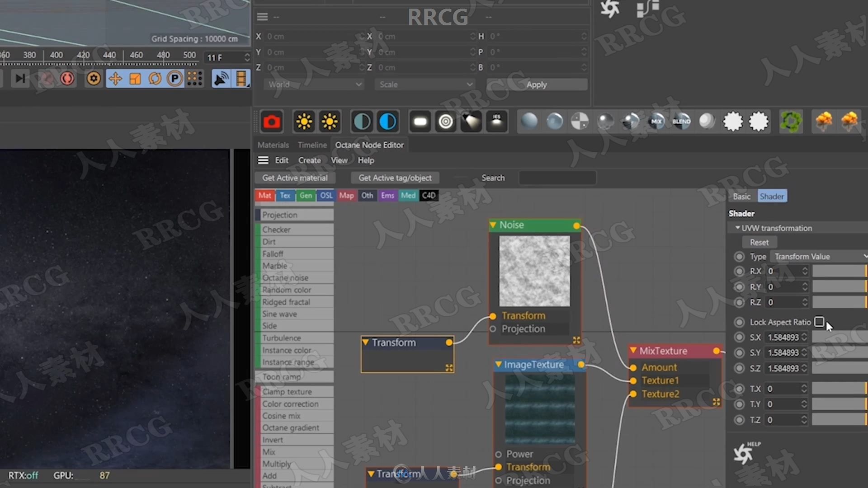The height and width of the screenshot is (488, 868).
Task: Click the Mix shader blend icon
Action: (656, 122)
